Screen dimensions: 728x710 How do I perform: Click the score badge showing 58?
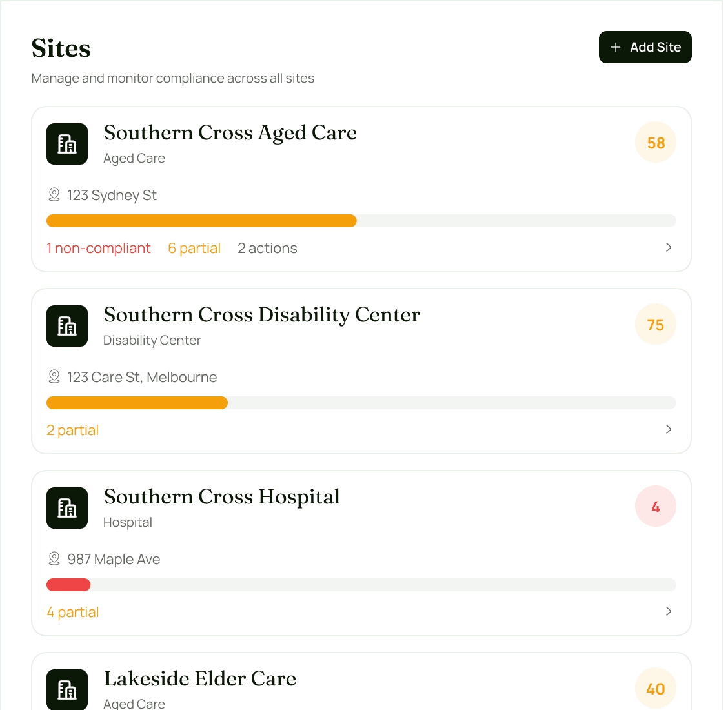(655, 142)
